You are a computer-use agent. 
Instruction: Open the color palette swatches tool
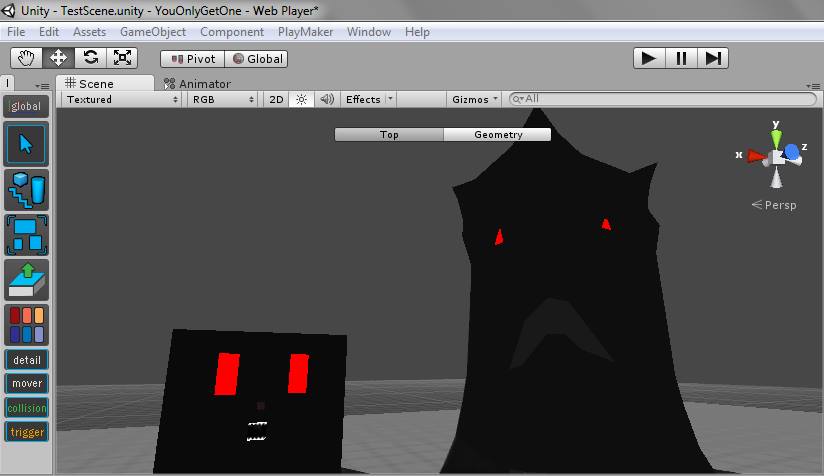pyautogui.click(x=26, y=325)
